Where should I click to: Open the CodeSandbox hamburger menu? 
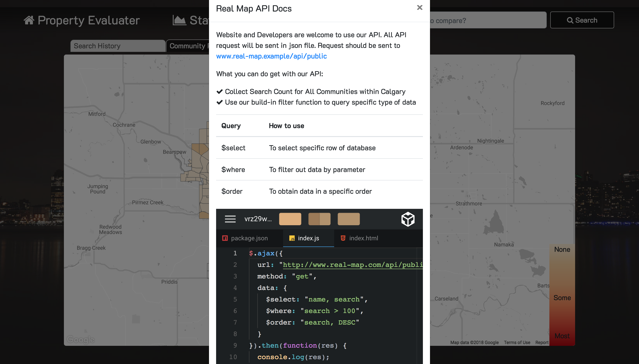[230, 219]
